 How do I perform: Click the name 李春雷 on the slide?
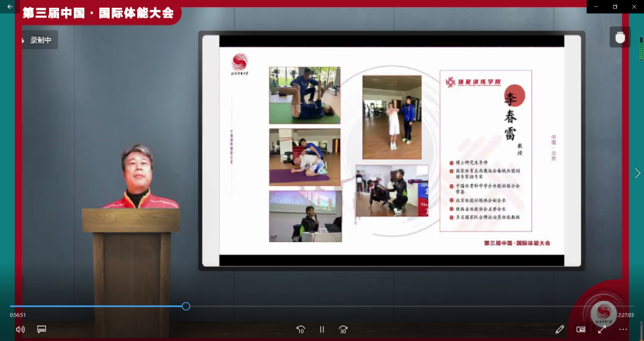(510, 116)
